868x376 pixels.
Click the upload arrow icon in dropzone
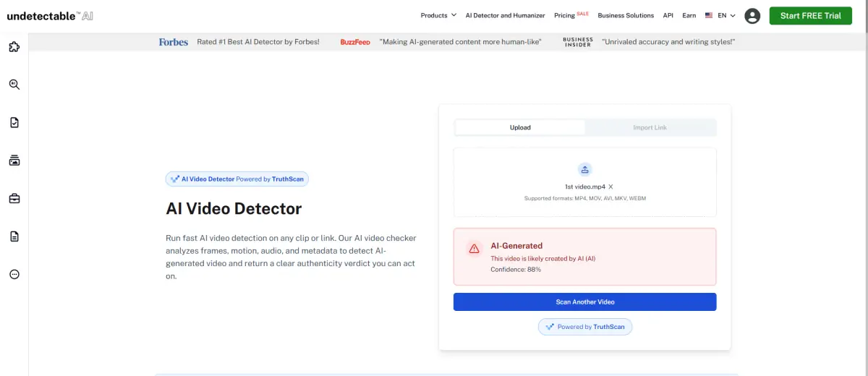[584, 169]
